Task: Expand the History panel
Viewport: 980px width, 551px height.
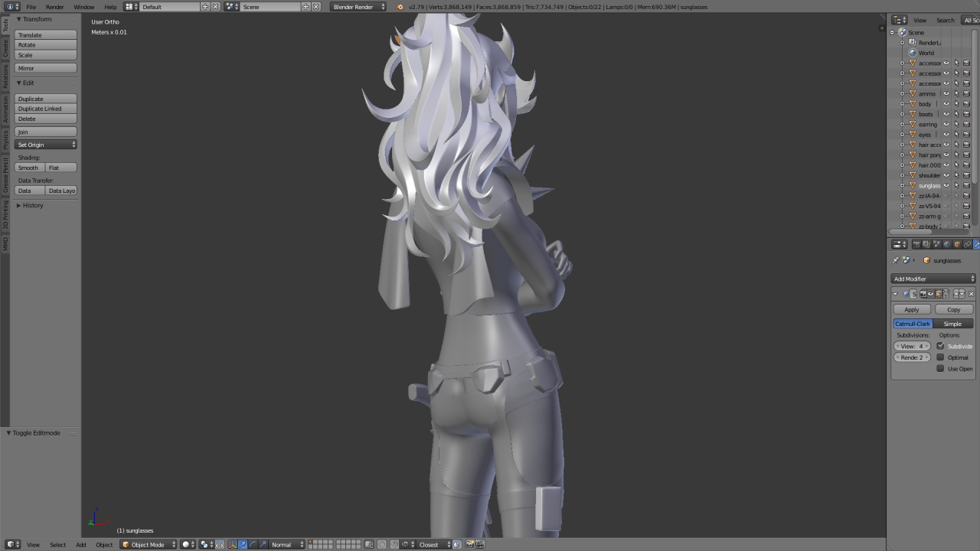Action: tap(18, 205)
